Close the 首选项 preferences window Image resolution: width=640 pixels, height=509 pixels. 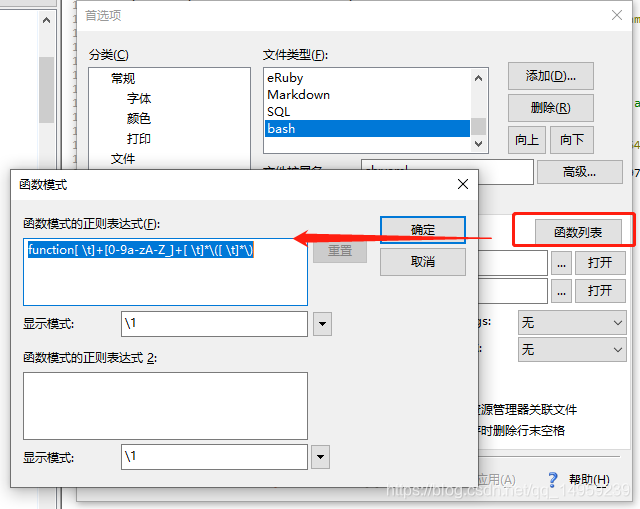(x=617, y=16)
